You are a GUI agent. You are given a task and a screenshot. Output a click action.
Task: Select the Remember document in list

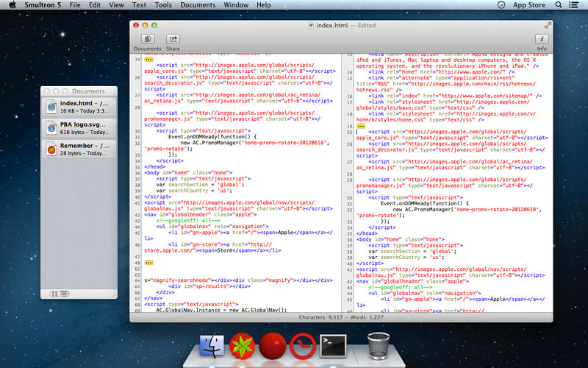pos(79,149)
